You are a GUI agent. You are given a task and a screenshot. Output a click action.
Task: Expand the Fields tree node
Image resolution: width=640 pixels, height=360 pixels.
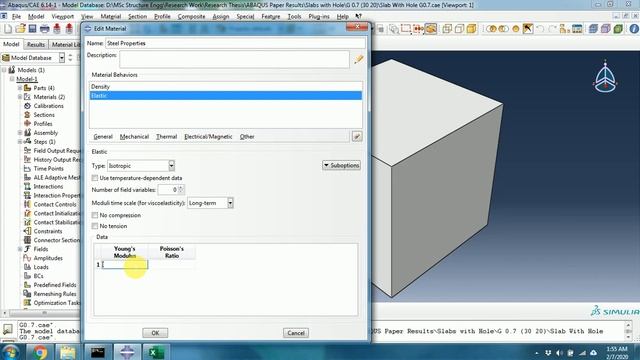[x=20, y=249]
